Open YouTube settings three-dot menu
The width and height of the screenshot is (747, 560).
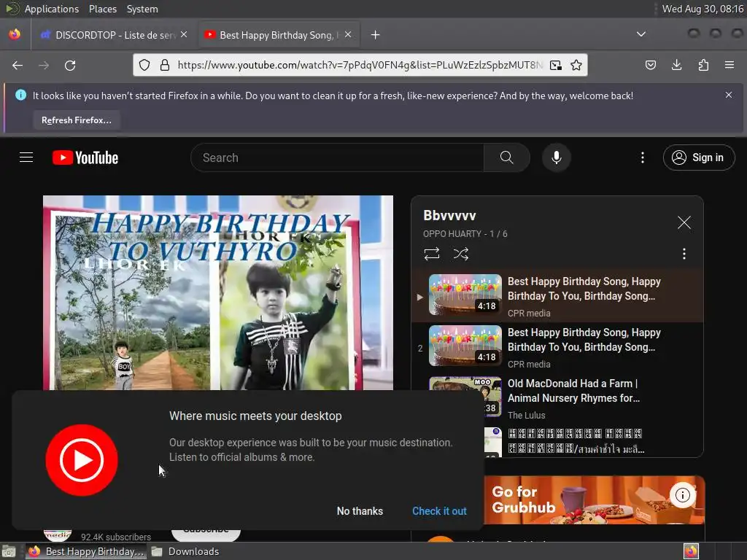click(643, 157)
